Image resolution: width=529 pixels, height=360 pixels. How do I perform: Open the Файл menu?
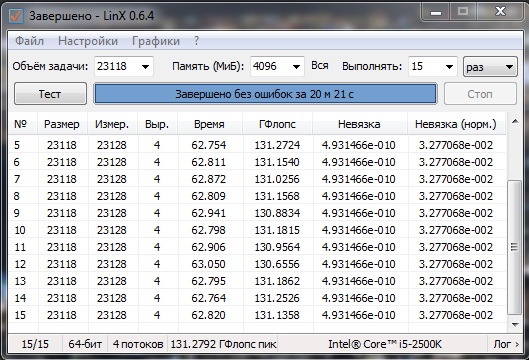click(x=29, y=41)
